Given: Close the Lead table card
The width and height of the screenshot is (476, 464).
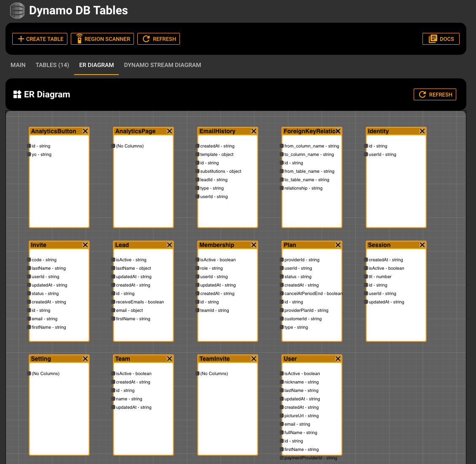Looking at the screenshot, I should click(x=170, y=245).
